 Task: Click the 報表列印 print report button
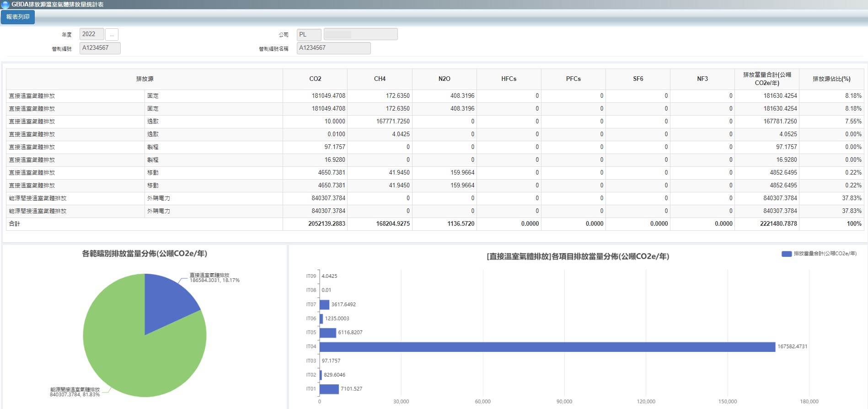pyautogui.click(x=18, y=17)
